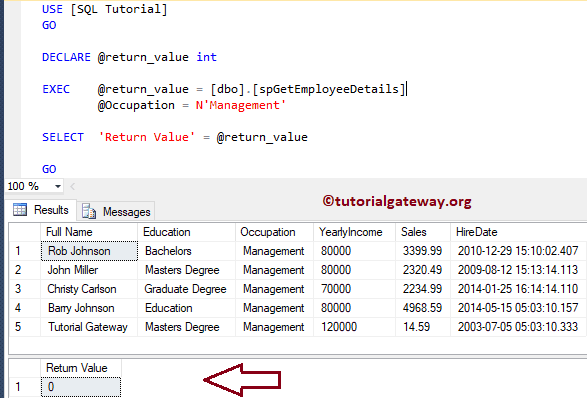
Task: Click the 'int' datatype keyword
Action: point(207,57)
